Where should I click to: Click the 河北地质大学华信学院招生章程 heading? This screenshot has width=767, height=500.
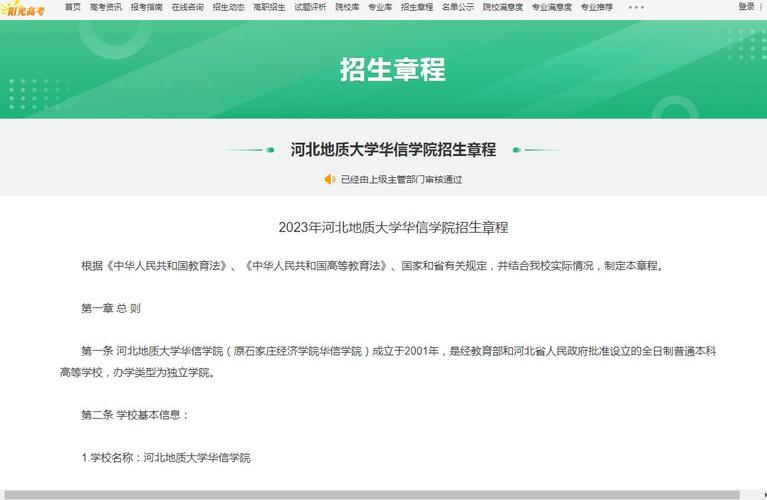pyautogui.click(x=393, y=150)
